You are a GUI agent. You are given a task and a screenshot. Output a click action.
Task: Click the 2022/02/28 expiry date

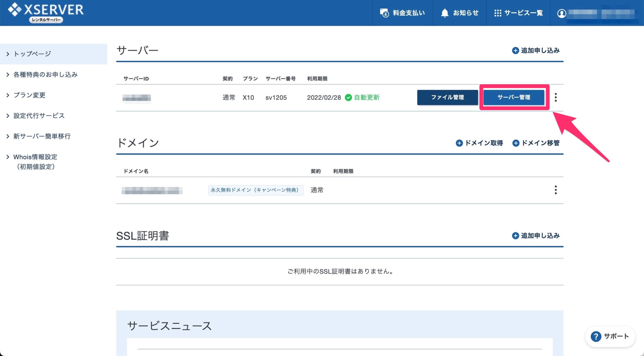pyautogui.click(x=324, y=98)
